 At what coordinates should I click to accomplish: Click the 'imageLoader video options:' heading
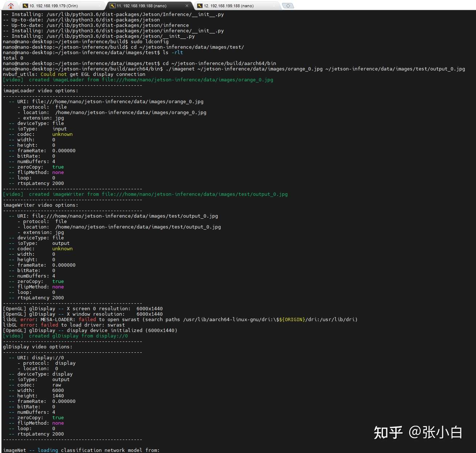(41, 90)
